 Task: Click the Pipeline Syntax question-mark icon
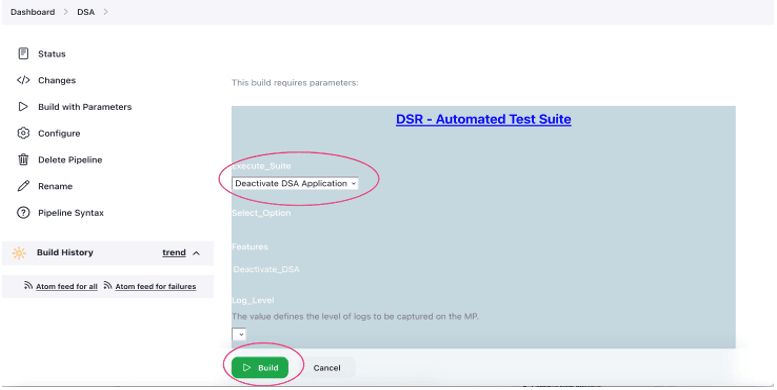pos(23,213)
